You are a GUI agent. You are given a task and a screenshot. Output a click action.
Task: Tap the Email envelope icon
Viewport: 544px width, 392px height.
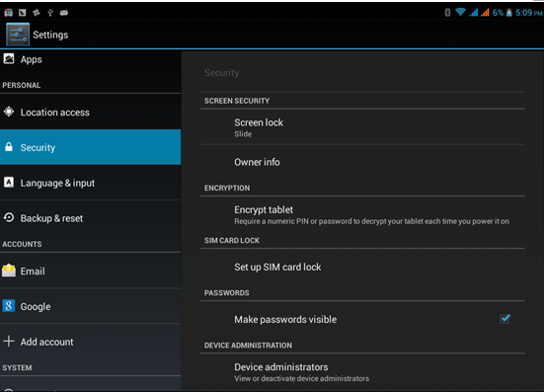pyautogui.click(x=9, y=271)
